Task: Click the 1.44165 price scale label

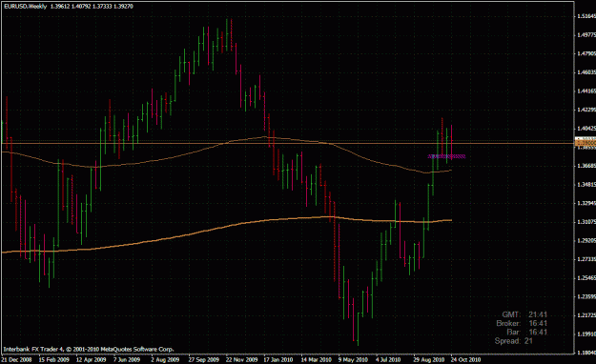Action: [x=586, y=91]
